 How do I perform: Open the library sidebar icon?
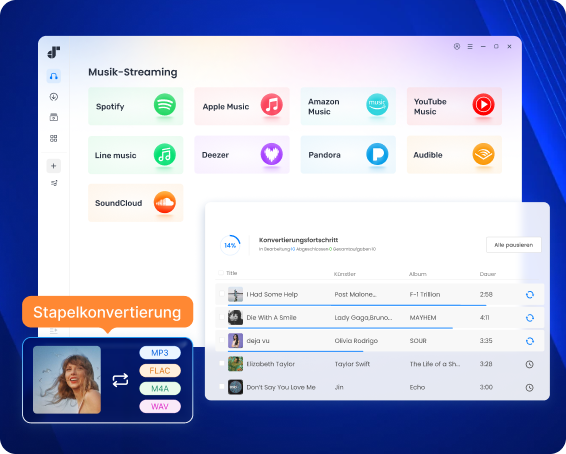[x=54, y=117]
